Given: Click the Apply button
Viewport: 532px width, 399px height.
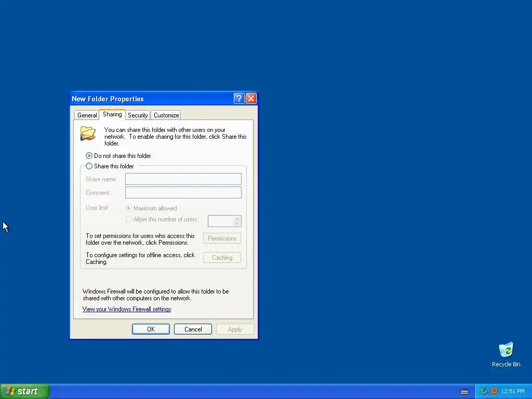Looking at the screenshot, I should 235,329.
